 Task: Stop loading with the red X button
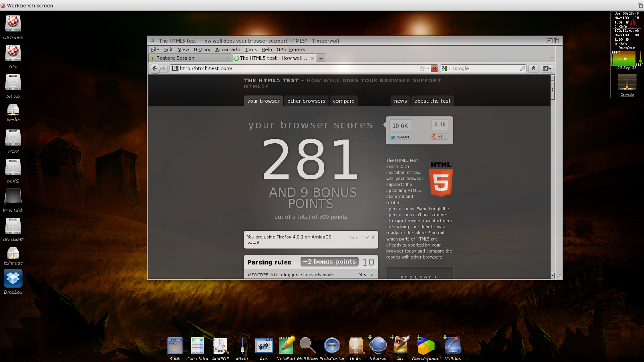tap(434, 68)
